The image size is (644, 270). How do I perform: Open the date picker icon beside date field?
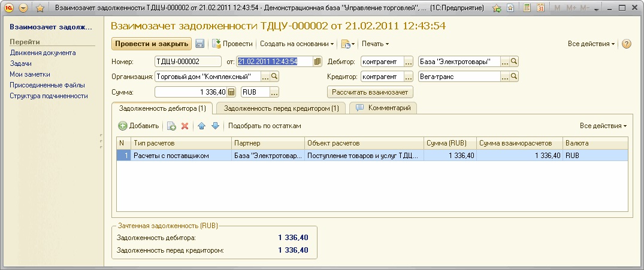tap(317, 62)
